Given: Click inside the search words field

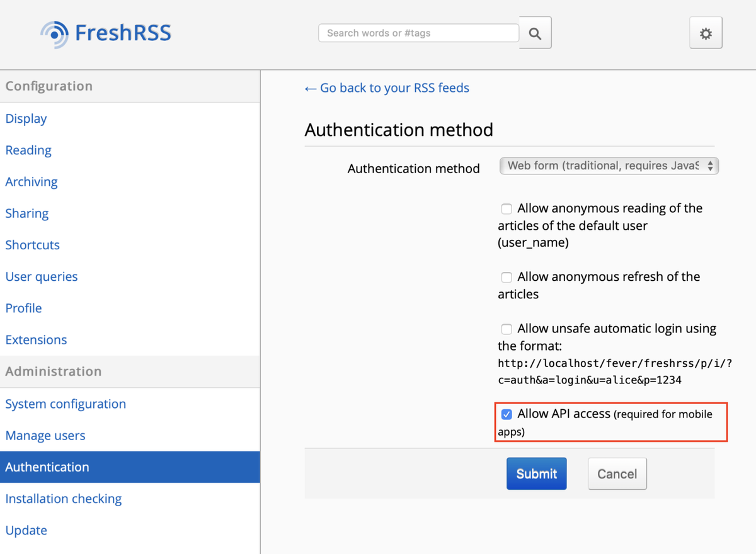Looking at the screenshot, I should (x=419, y=33).
